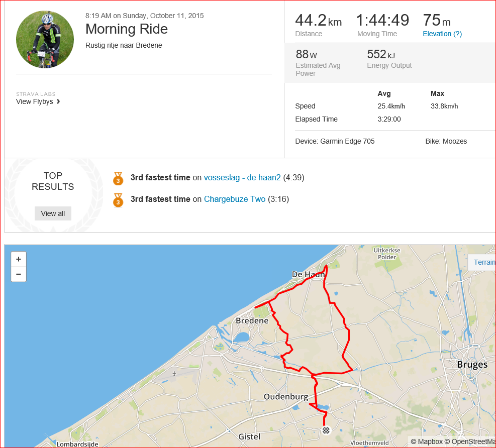Click the bronze medal next to vosseslag segment
The height and width of the screenshot is (448, 496).
pos(118,178)
